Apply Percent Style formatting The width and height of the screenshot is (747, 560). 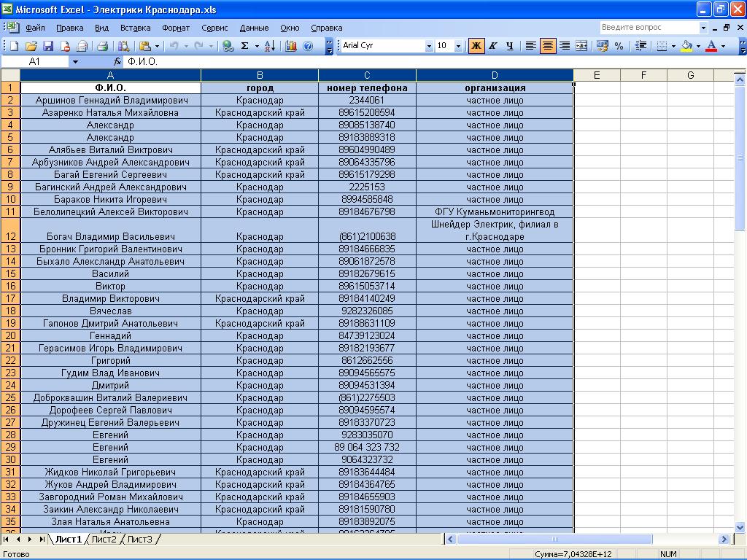[x=619, y=46]
